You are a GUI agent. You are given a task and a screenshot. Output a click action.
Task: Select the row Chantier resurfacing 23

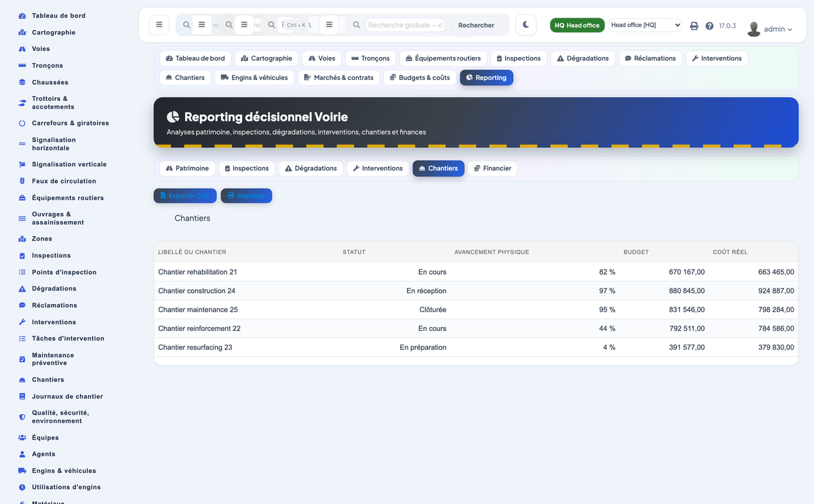(476, 347)
